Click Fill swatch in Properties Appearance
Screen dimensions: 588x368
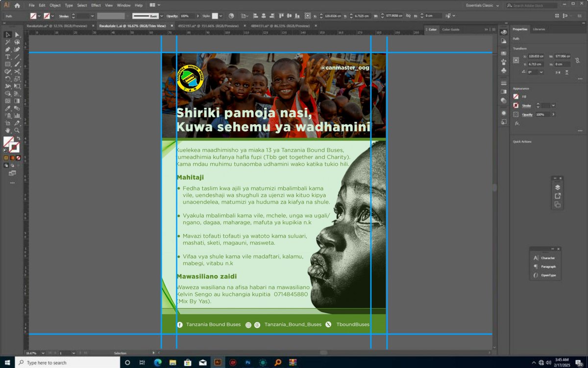[516, 97]
